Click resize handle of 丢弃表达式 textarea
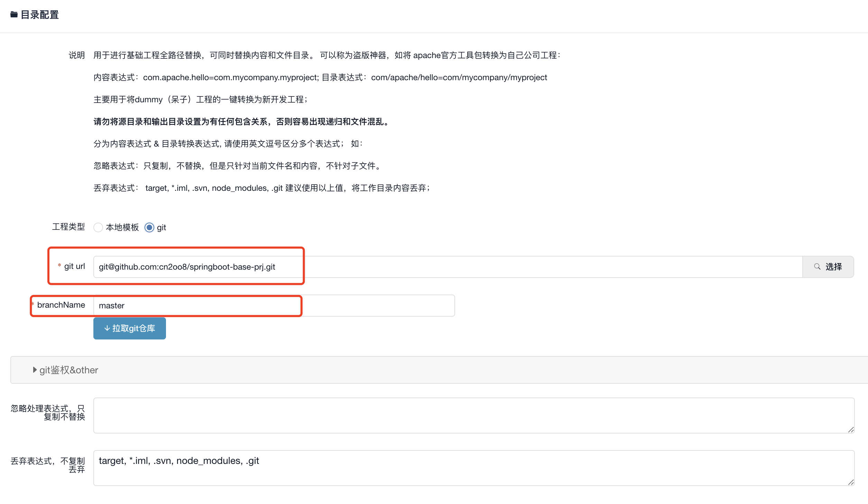Viewport: 868px width, 504px height. [851, 482]
